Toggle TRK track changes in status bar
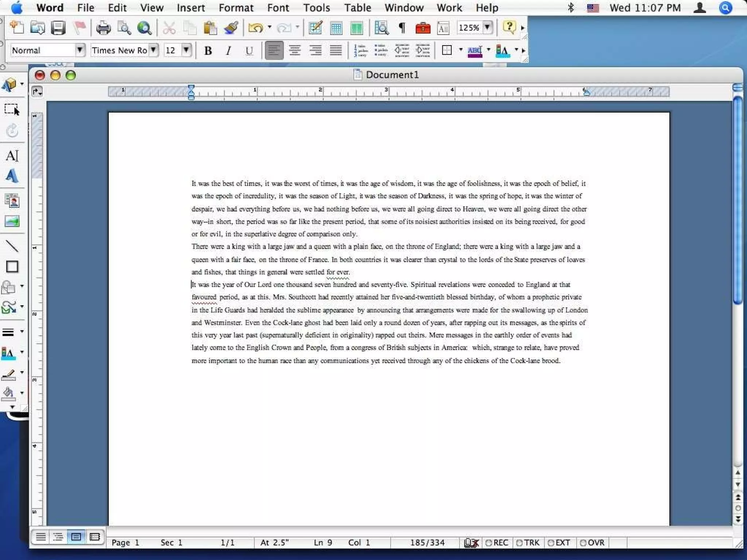Screen dimensions: 747x560 coord(528,542)
